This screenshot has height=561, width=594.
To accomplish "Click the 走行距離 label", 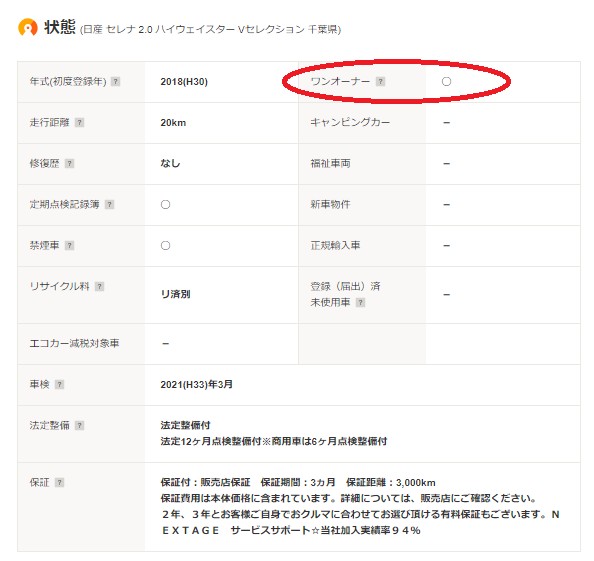I will (50, 122).
